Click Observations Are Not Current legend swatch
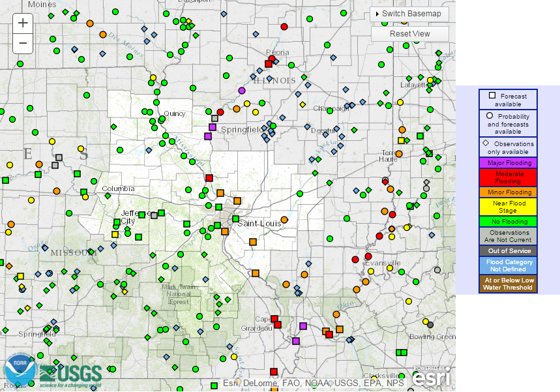 coord(508,236)
